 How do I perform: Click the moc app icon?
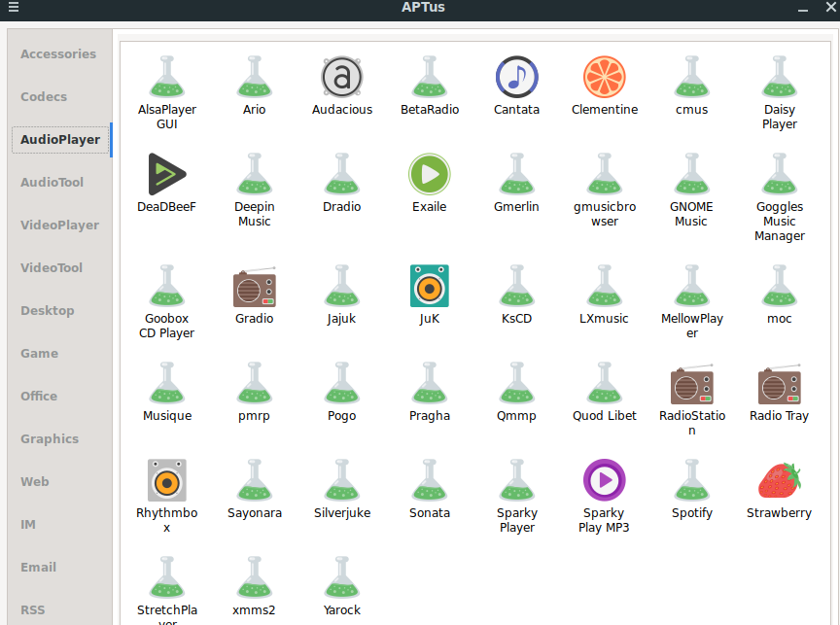779,286
